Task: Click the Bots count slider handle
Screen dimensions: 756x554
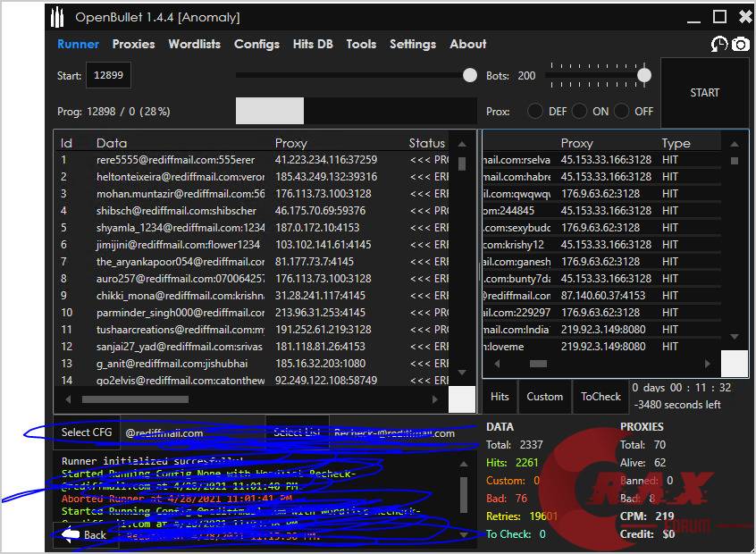Action: click(x=643, y=75)
